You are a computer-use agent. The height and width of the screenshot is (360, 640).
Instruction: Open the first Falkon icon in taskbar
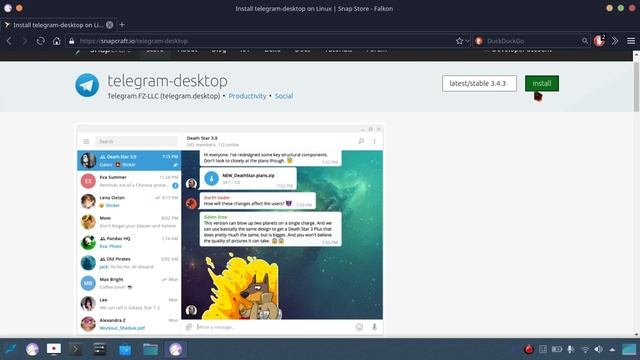tap(32, 349)
